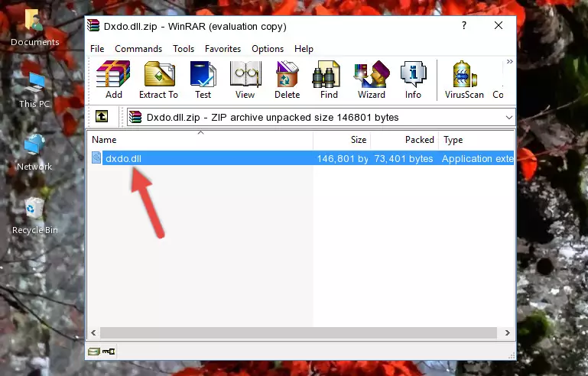
Task: Select the Documents desktop icon
Action: coord(34,28)
